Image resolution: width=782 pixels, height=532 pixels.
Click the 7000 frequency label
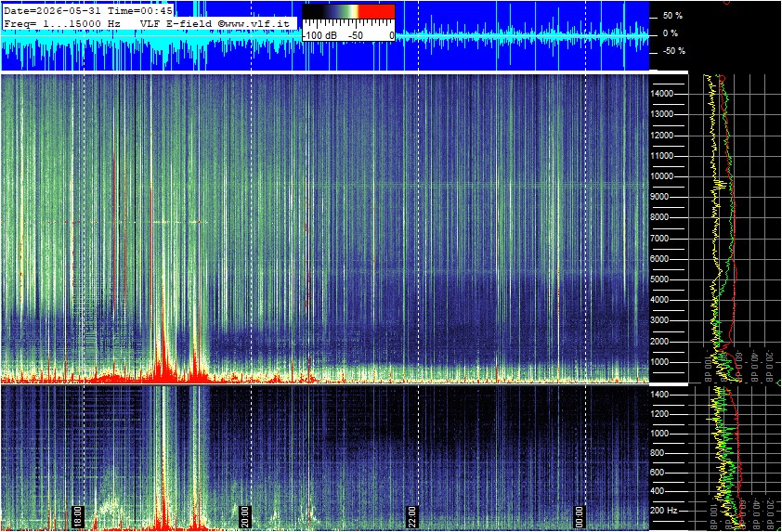coord(659,239)
